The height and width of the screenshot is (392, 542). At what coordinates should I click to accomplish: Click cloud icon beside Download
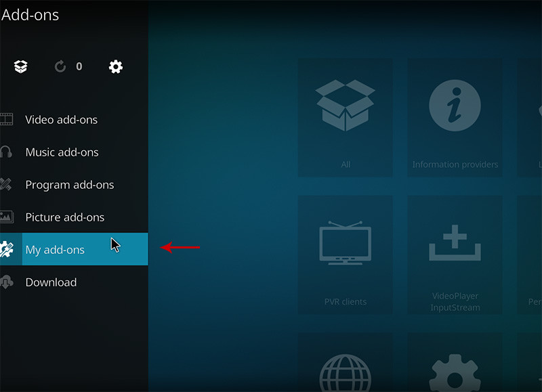pyautogui.click(x=6, y=282)
